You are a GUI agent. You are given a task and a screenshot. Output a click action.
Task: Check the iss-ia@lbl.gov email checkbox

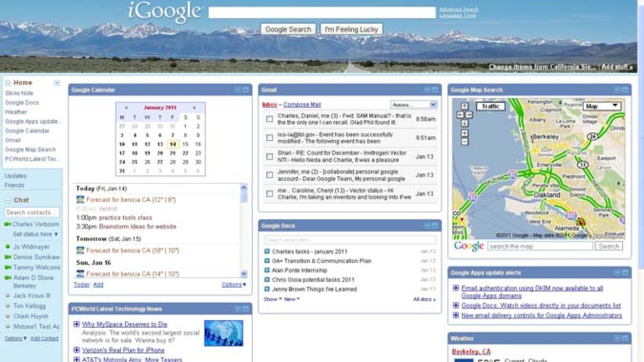pos(269,138)
